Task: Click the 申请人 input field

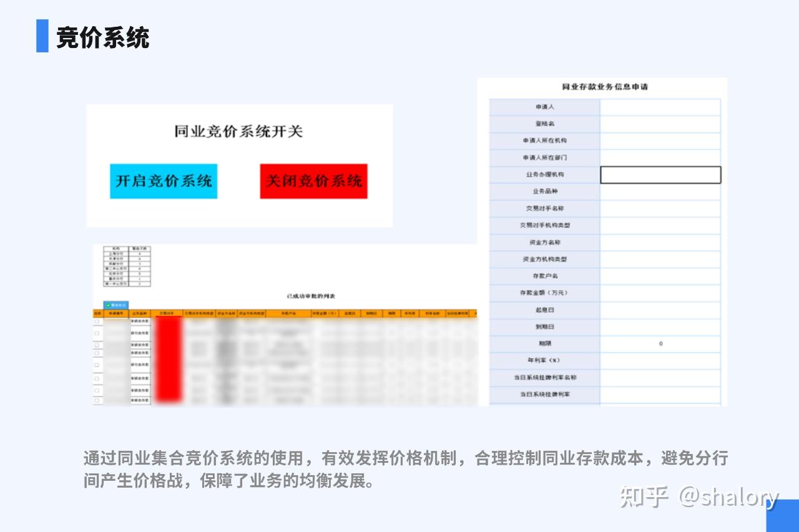Action: point(660,107)
